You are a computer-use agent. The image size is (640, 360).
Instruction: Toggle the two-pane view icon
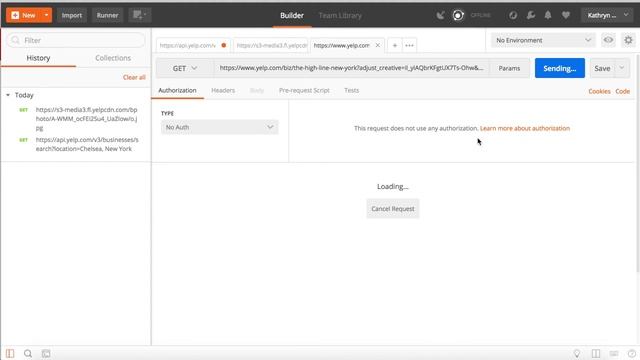[x=596, y=353]
